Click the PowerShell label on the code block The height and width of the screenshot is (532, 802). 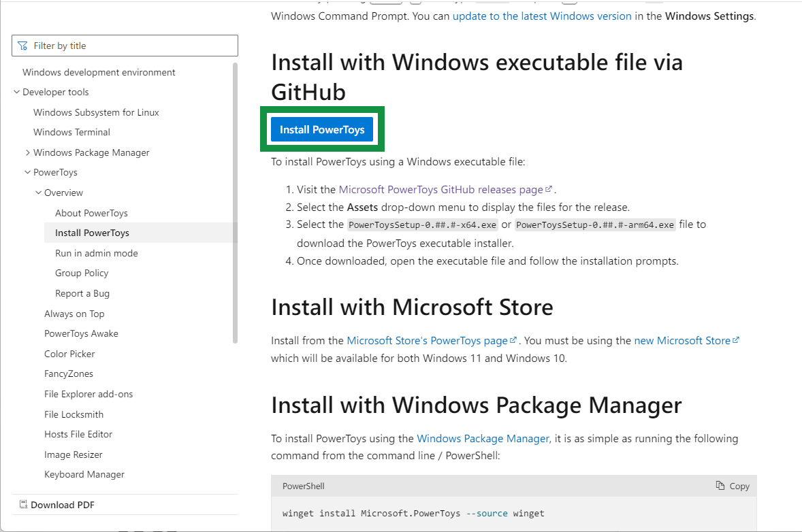coord(304,486)
